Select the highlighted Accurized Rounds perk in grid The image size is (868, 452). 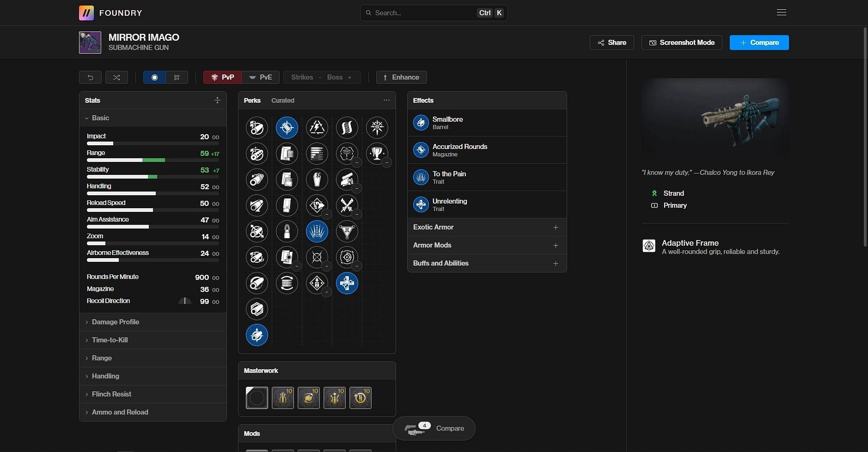pyautogui.click(x=287, y=128)
